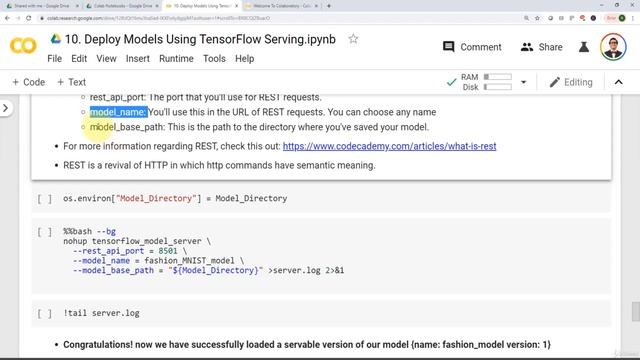Click the flask labs icon
The width and height of the screenshot is (640, 360).
tap(584, 47)
